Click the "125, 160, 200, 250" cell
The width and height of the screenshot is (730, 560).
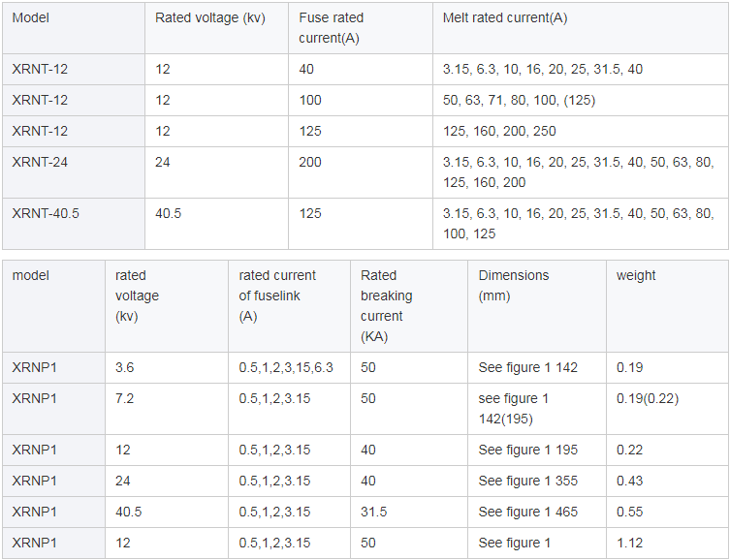(499, 131)
